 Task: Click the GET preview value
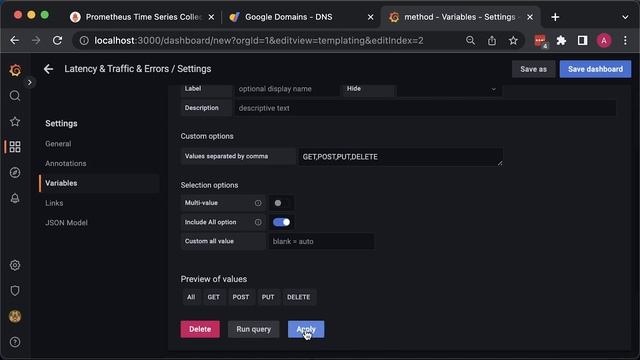213,297
